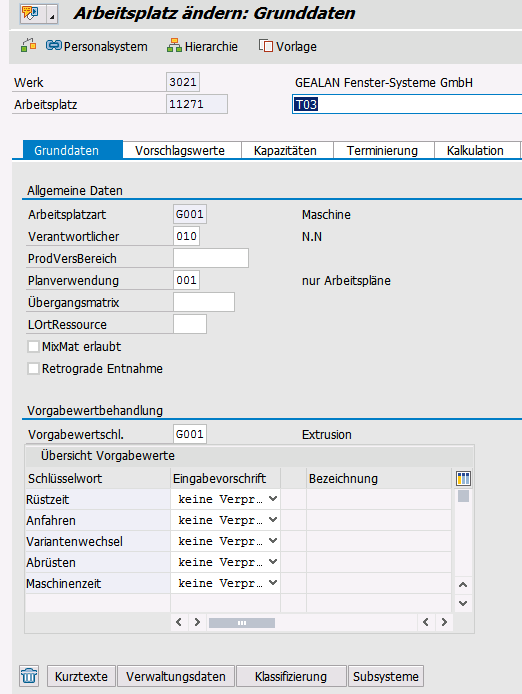
Task: Click the trash can delete icon
Action: click(x=29, y=676)
